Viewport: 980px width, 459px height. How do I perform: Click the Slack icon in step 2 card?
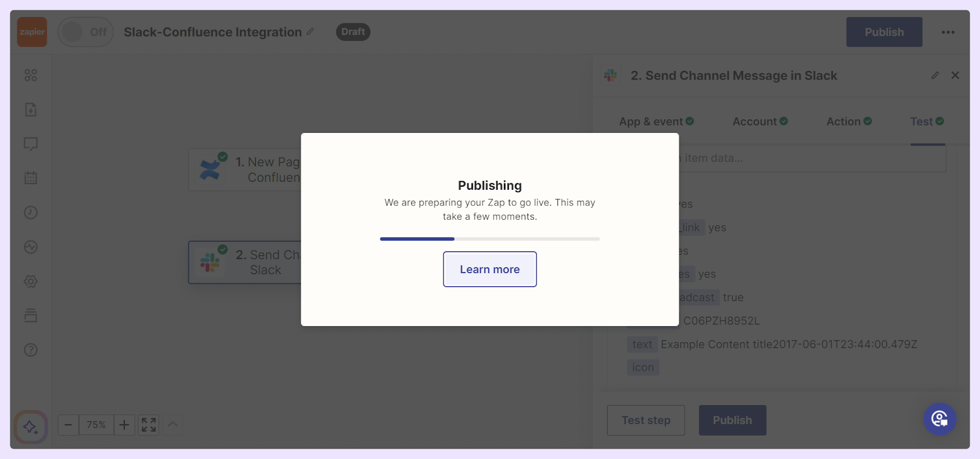(209, 263)
